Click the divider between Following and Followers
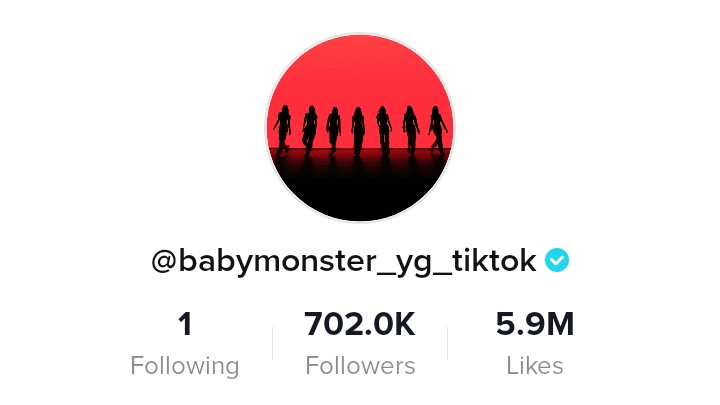Screen dimensions: 720x405 [x=273, y=343]
